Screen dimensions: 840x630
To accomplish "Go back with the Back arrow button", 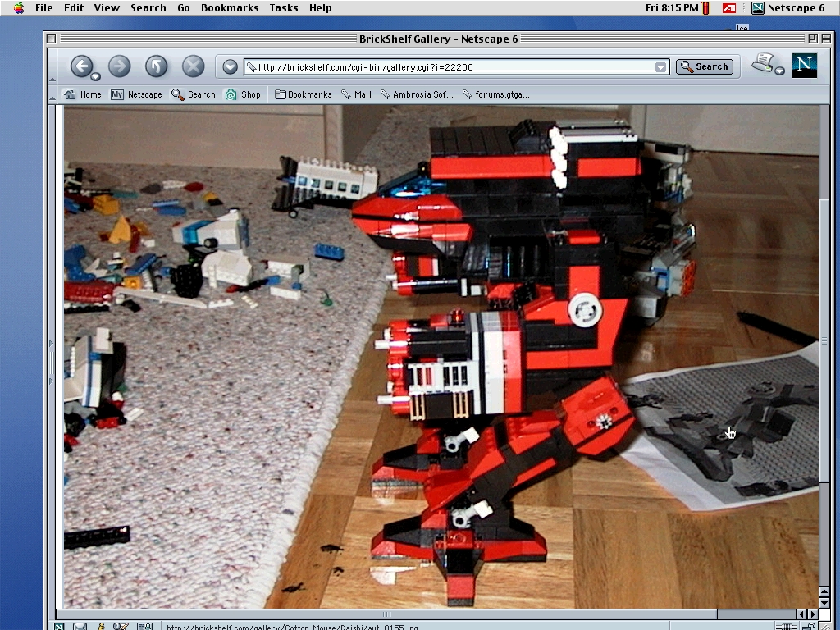I will coord(81,66).
